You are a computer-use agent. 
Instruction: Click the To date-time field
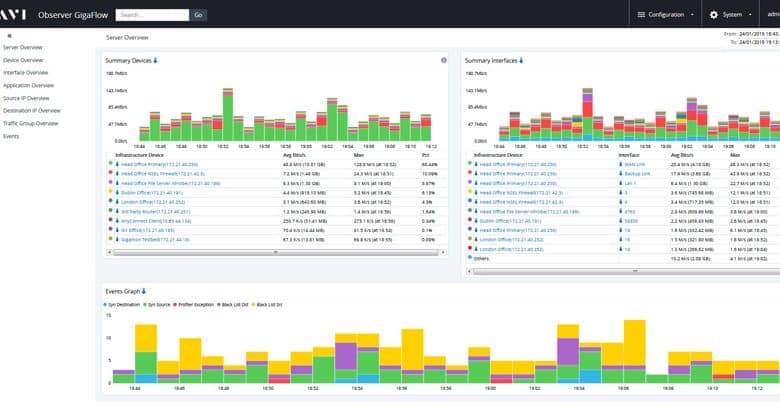(759, 42)
